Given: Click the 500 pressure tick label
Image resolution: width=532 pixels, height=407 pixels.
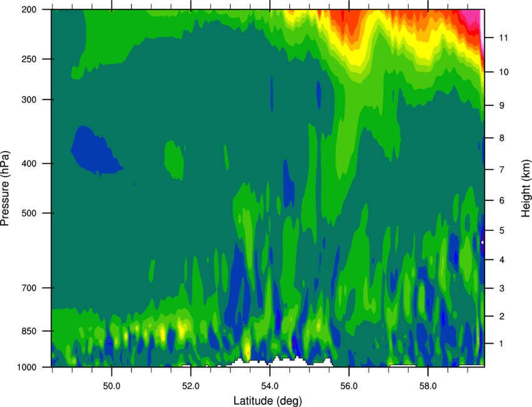Looking at the screenshot, I should pos(29,213).
